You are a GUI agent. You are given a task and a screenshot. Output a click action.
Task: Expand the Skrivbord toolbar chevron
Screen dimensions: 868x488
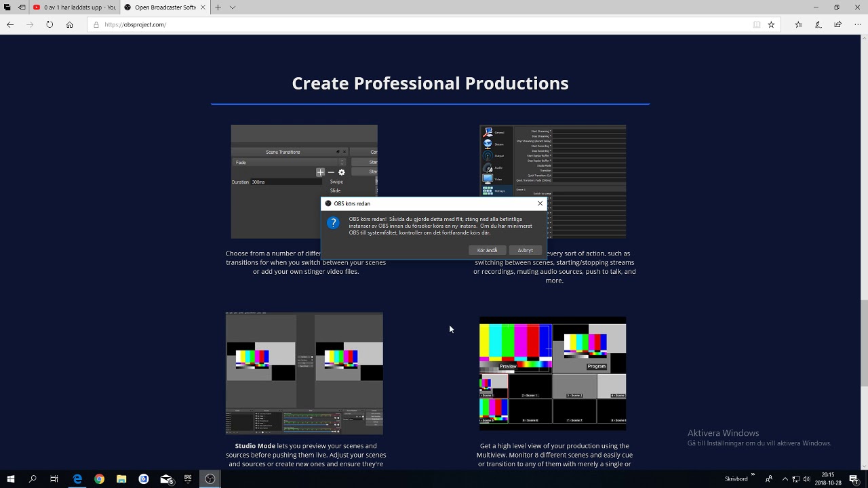[x=753, y=476]
